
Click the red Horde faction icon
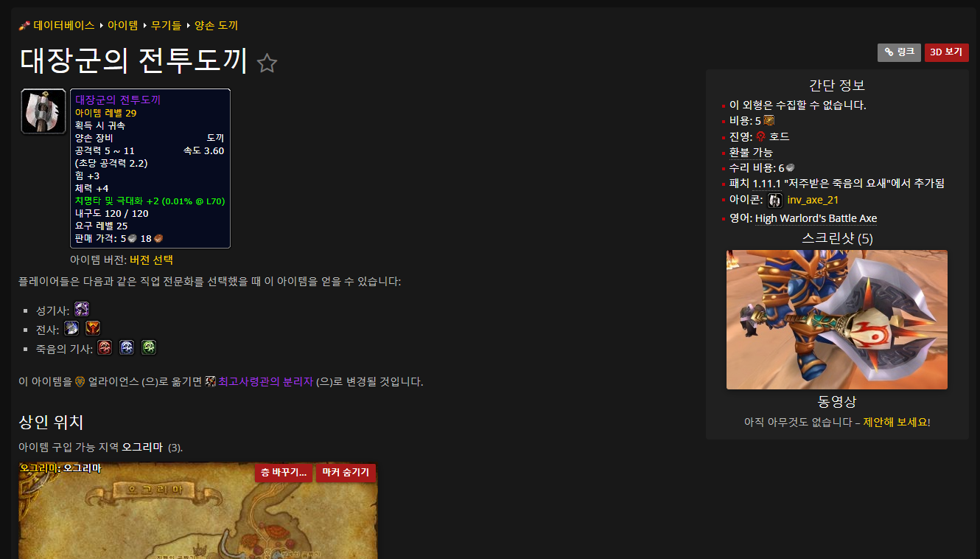point(761,136)
